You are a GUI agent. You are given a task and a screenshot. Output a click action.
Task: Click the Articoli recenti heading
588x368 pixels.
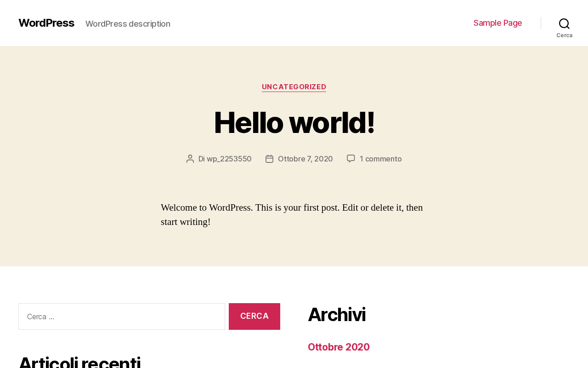(x=79, y=362)
